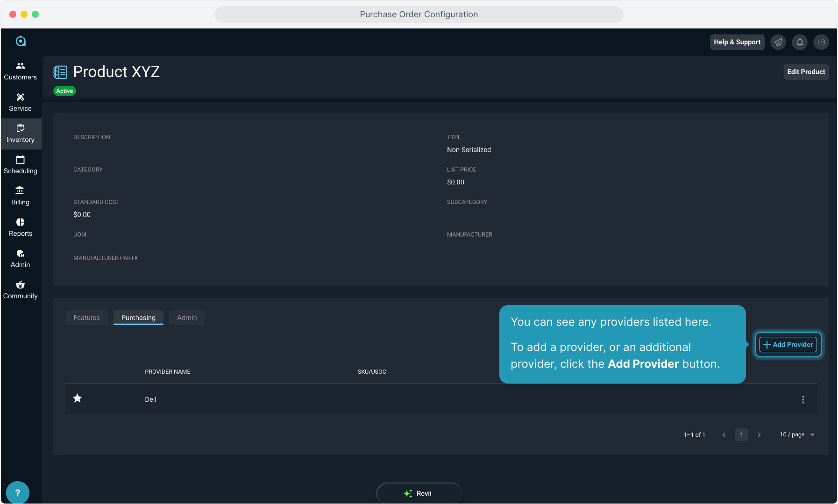The height and width of the screenshot is (504, 838).
Task: Click the Edit Product button
Action: pyautogui.click(x=806, y=72)
